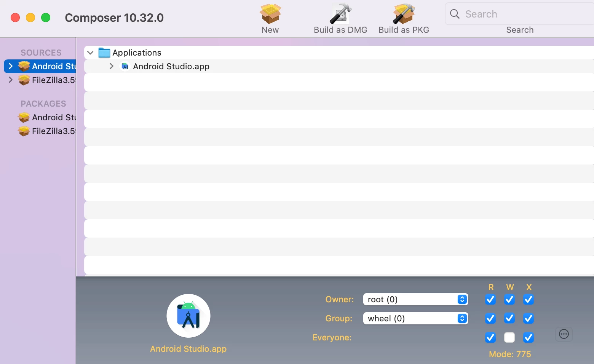Click the Applications folder icon
The height and width of the screenshot is (364, 594).
[x=104, y=53]
